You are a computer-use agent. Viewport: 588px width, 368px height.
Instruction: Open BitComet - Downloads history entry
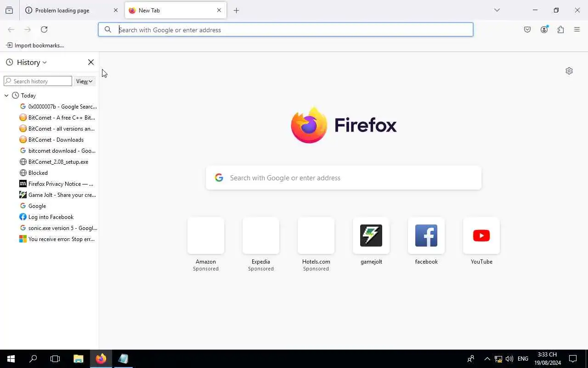click(51, 140)
